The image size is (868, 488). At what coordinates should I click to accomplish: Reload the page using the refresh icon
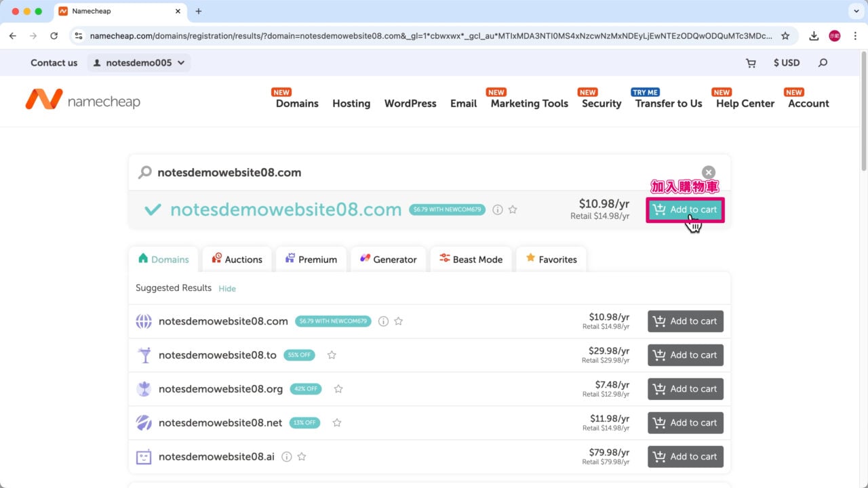54,36
